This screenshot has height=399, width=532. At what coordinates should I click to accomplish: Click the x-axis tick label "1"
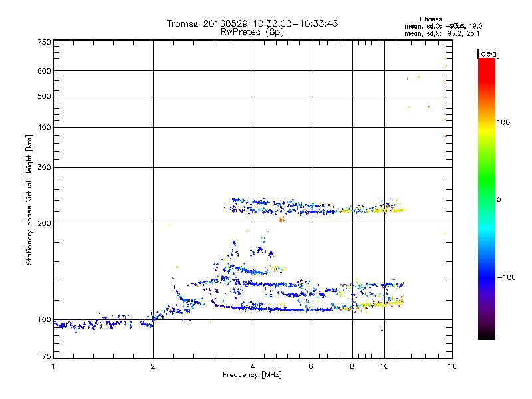[53, 366]
